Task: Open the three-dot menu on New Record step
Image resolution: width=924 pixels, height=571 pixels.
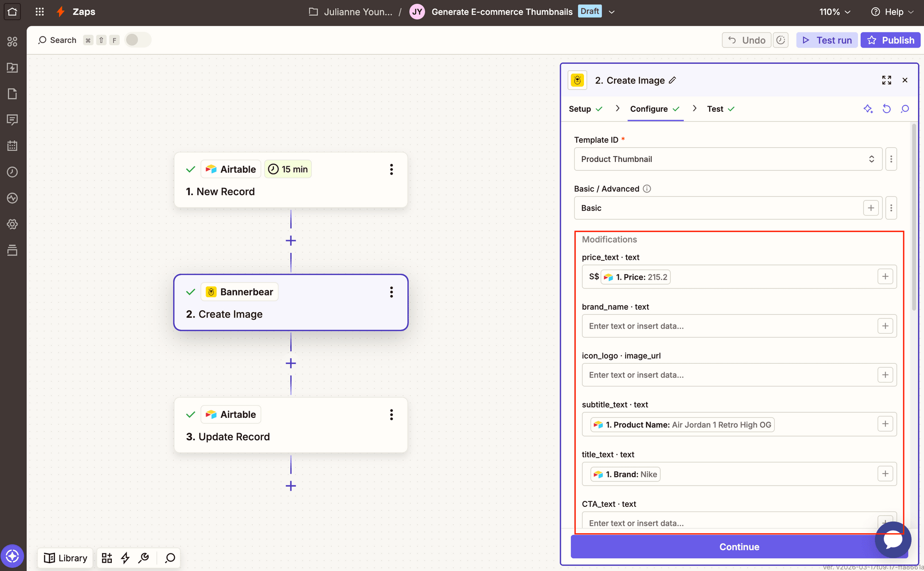Action: click(391, 169)
